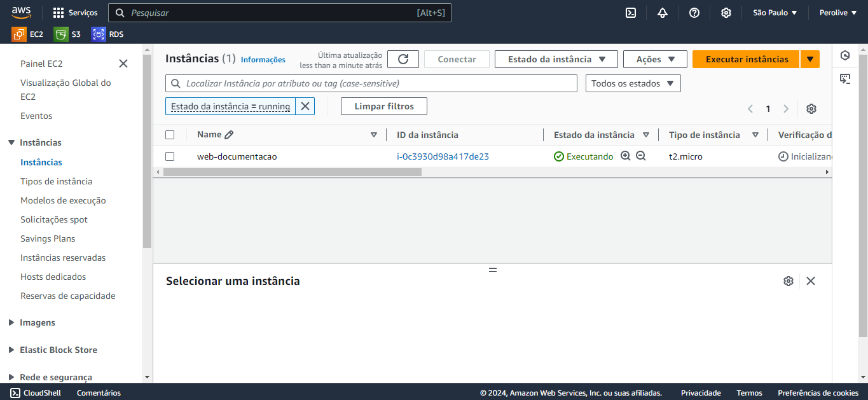Click the disabled Conectar button
Viewport: 868px width, 400px height.
click(x=457, y=59)
